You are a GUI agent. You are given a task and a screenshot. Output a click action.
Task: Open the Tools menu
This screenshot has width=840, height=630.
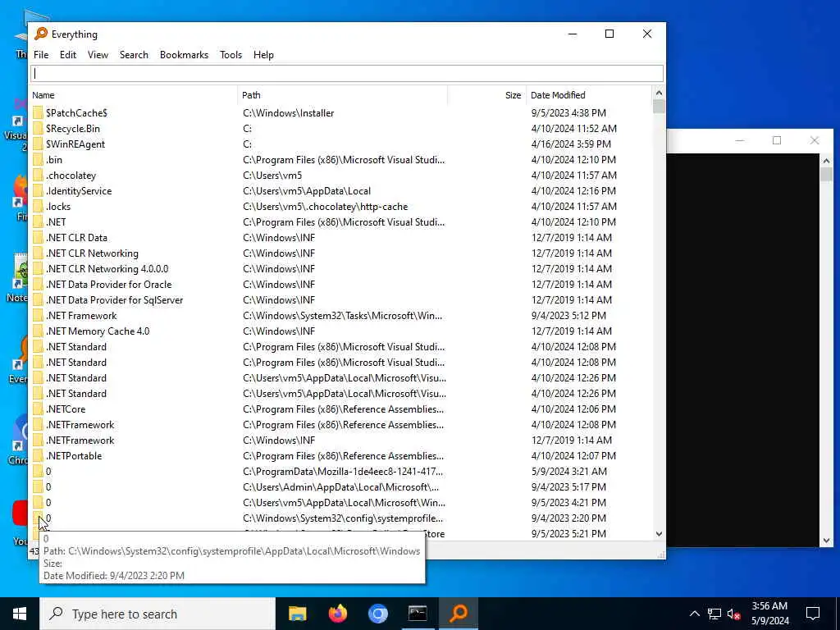[x=231, y=55]
